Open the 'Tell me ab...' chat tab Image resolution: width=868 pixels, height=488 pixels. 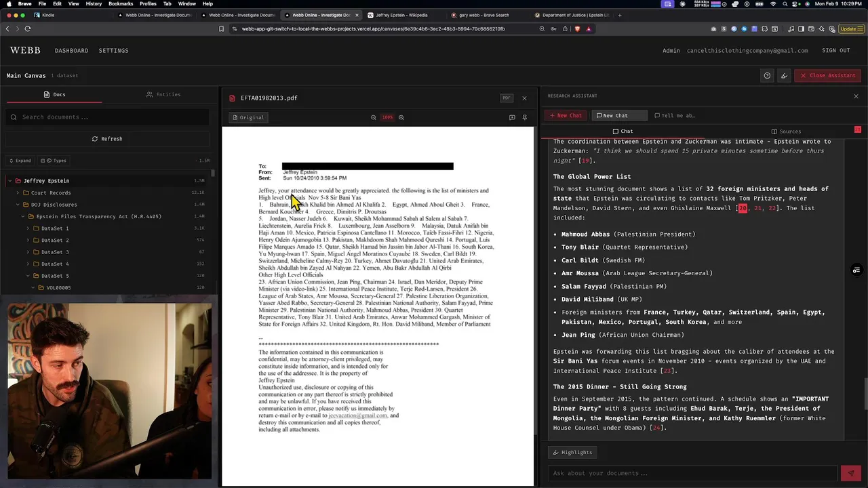coord(675,115)
